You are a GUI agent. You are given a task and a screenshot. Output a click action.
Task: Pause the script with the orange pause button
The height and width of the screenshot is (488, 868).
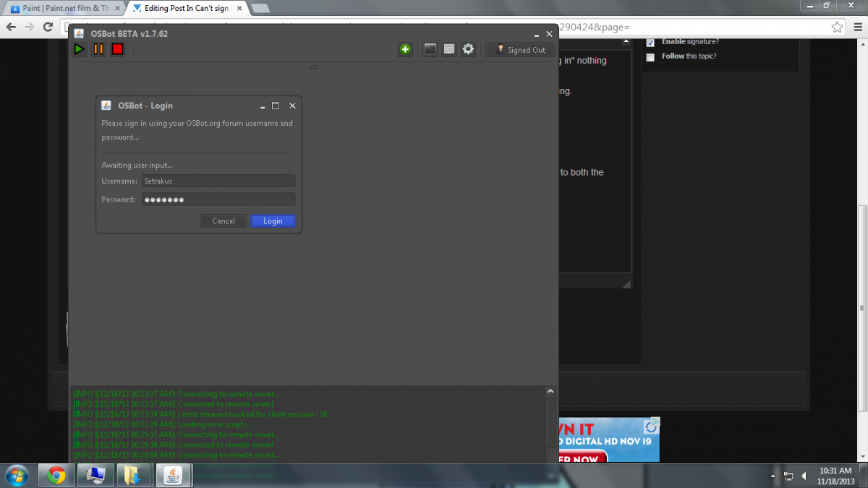click(x=98, y=49)
